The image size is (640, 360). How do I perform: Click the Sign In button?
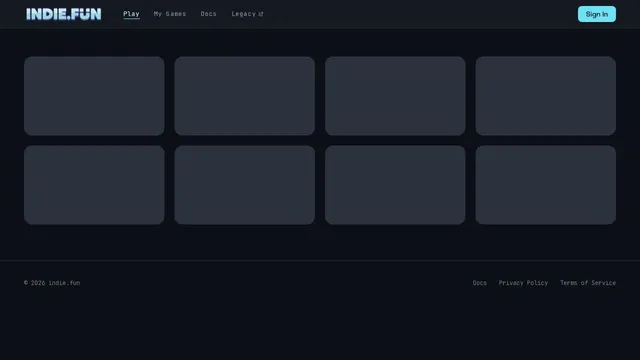597,14
